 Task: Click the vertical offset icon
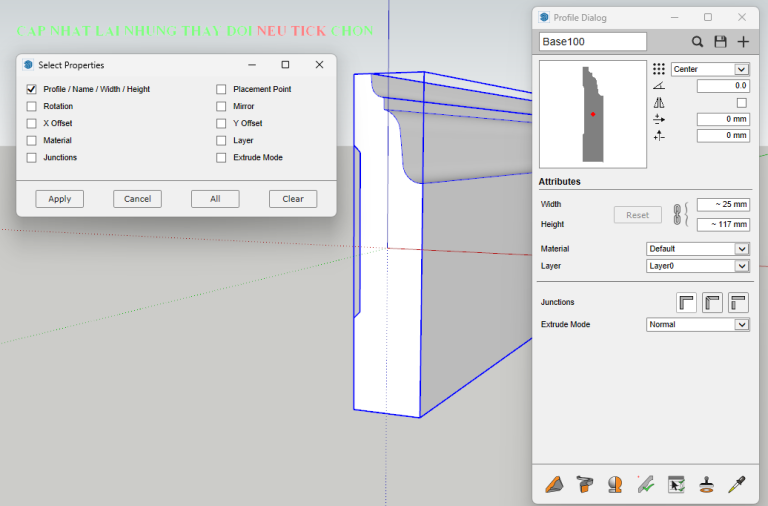click(659, 135)
